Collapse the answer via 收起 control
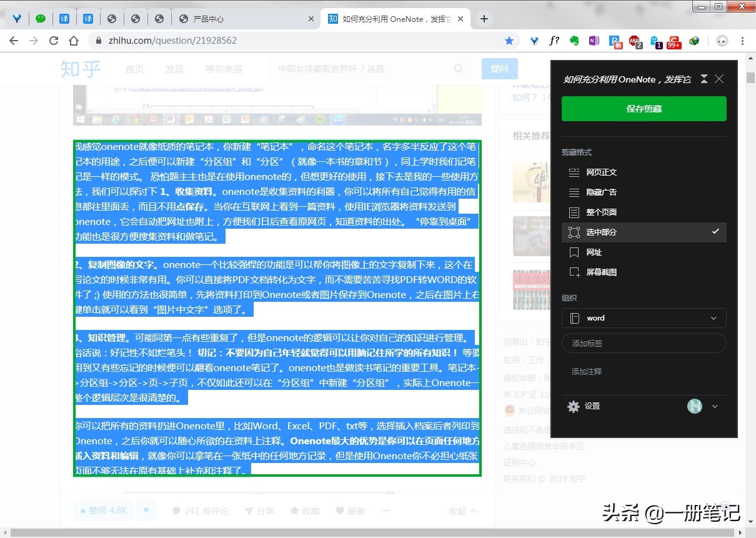The height and width of the screenshot is (538, 756). click(462, 511)
